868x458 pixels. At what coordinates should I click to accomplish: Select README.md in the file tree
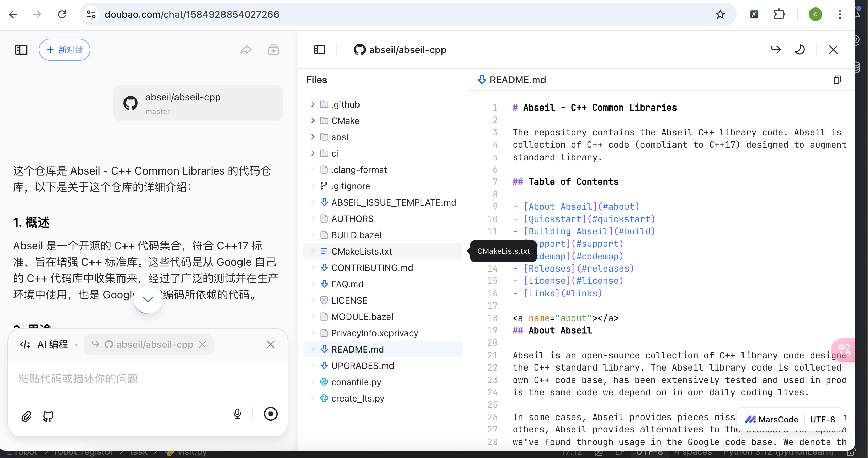click(383, 349)
